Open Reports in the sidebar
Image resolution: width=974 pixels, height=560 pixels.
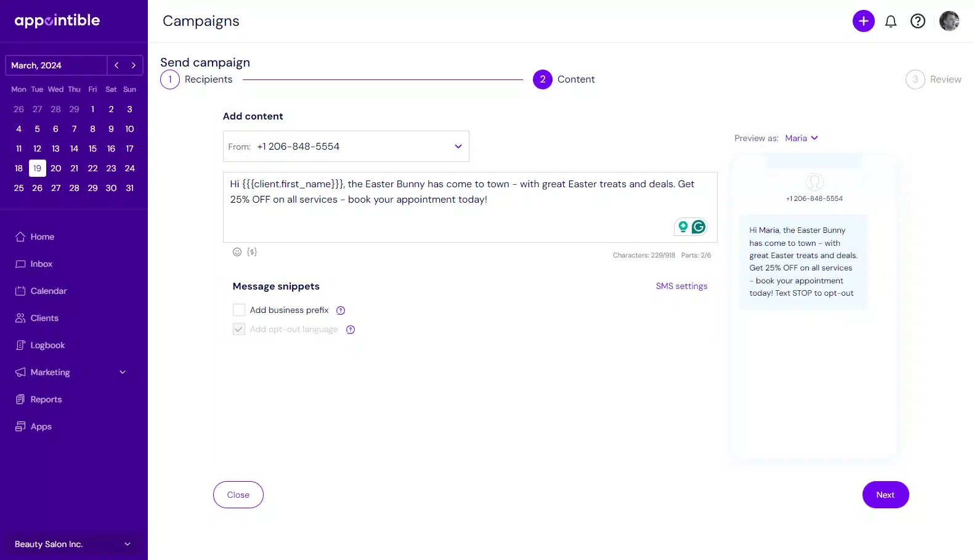pyautogui.click(x=46, y=399)
